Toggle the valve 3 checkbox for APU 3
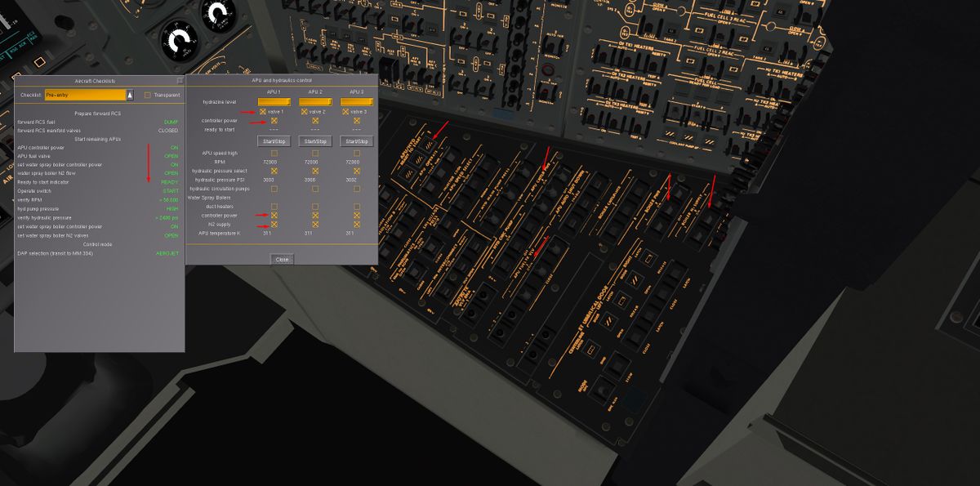 tap(345, 113)
